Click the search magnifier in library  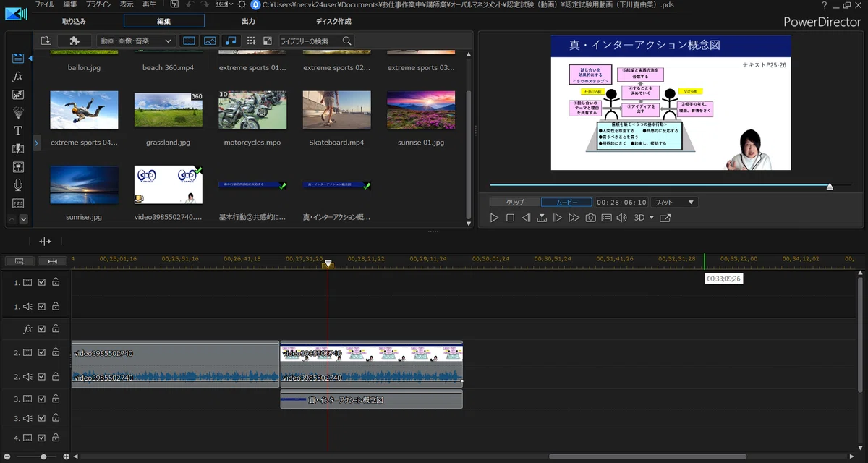pos(347,41)
